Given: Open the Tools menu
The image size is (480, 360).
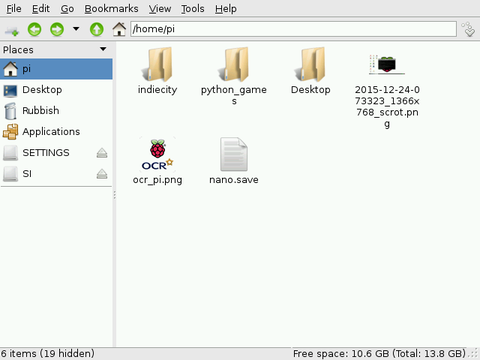Looking at the screenshot, I should pos(193,8).
